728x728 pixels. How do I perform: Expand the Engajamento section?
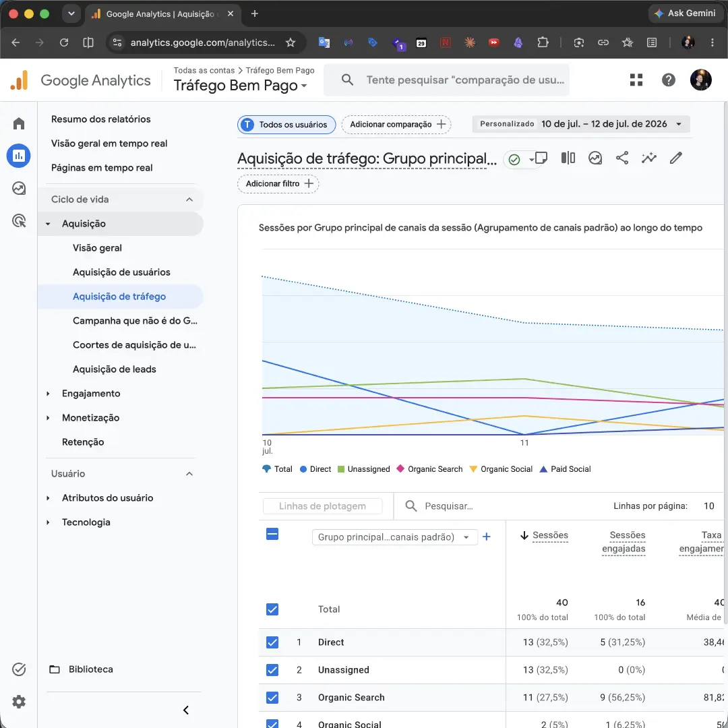click(x=48, y=394)
